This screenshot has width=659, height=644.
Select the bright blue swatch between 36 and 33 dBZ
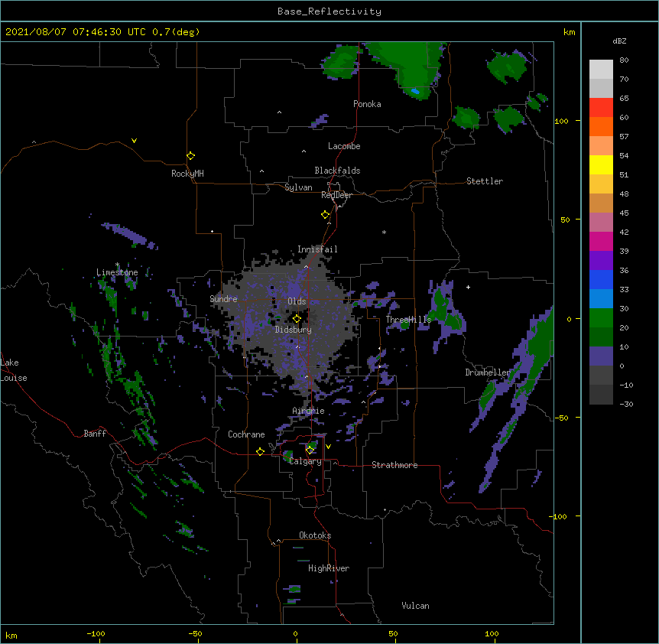601,279
